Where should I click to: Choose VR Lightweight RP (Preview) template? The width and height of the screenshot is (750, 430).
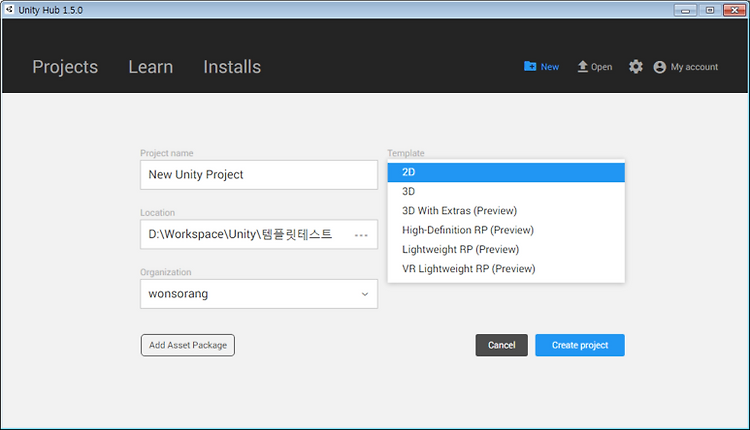coord(506,269)
